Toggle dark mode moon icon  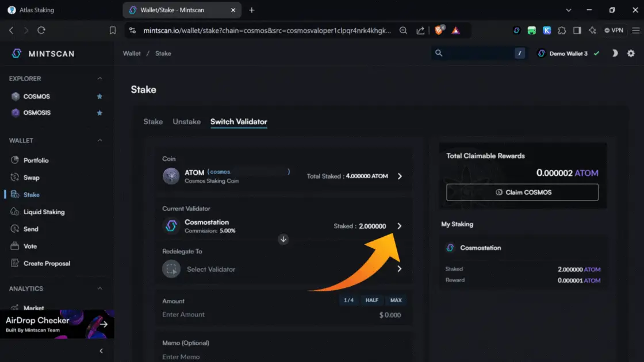click(615, 53)
